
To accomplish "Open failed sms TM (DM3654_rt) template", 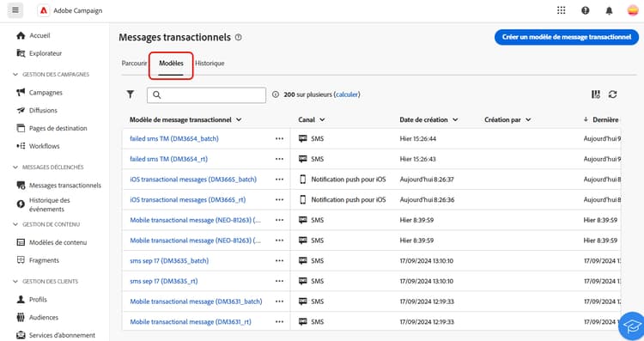I will [169, 159].
